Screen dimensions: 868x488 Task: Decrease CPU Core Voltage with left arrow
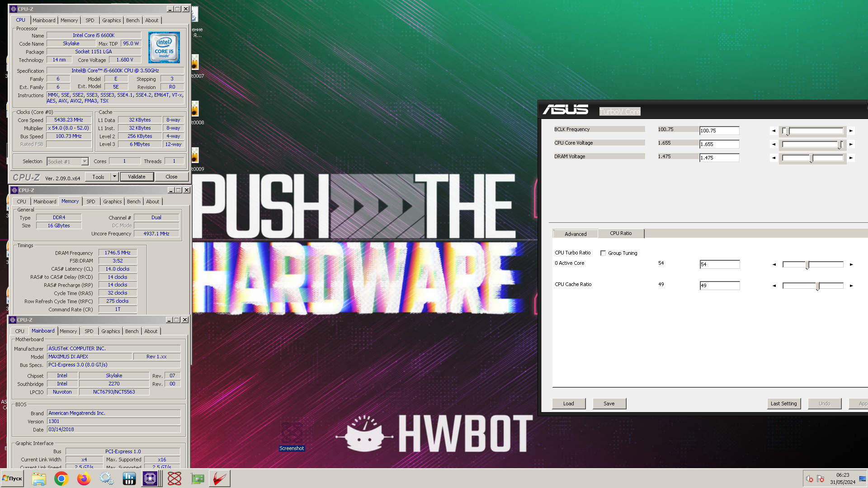pyautogui.click(x=774, y=145)
